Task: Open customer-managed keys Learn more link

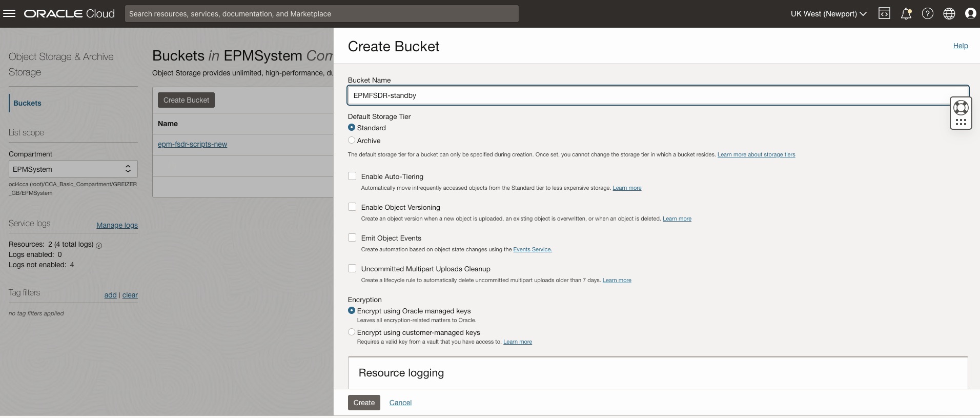Action: click(x=518, y=342)
